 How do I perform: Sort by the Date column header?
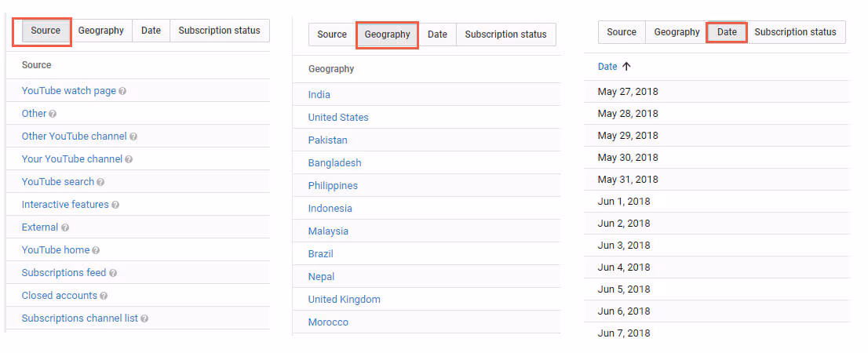(x=607, y=67)
